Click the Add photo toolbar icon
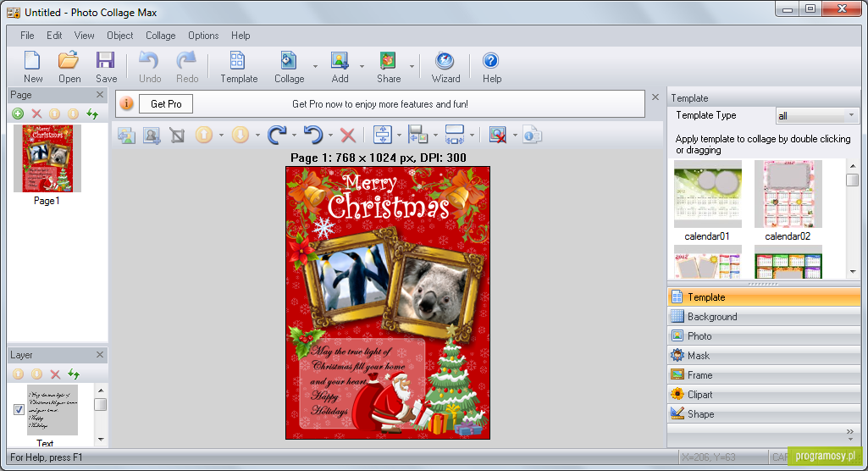868x471 pixels. coord(340,61)
